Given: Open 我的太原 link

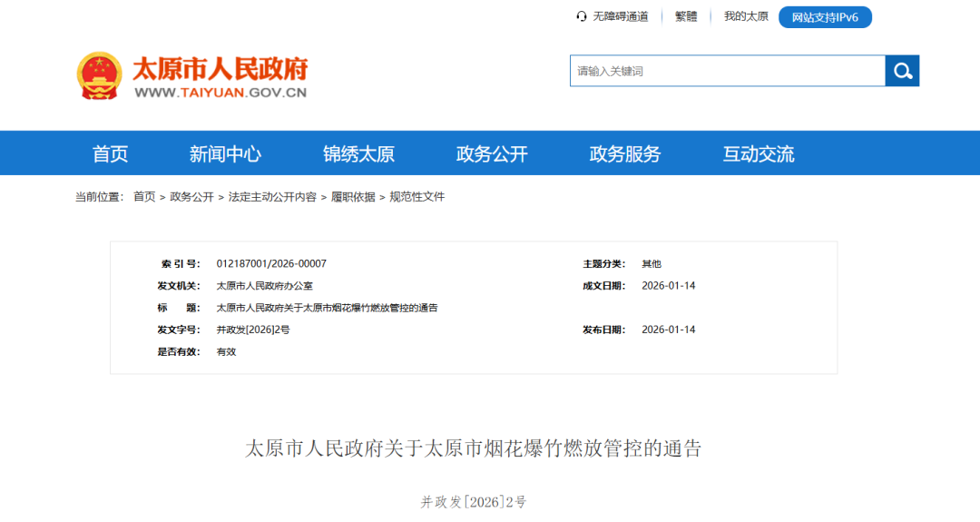Looking at the screenshot, I should click(x=746, y=17).
